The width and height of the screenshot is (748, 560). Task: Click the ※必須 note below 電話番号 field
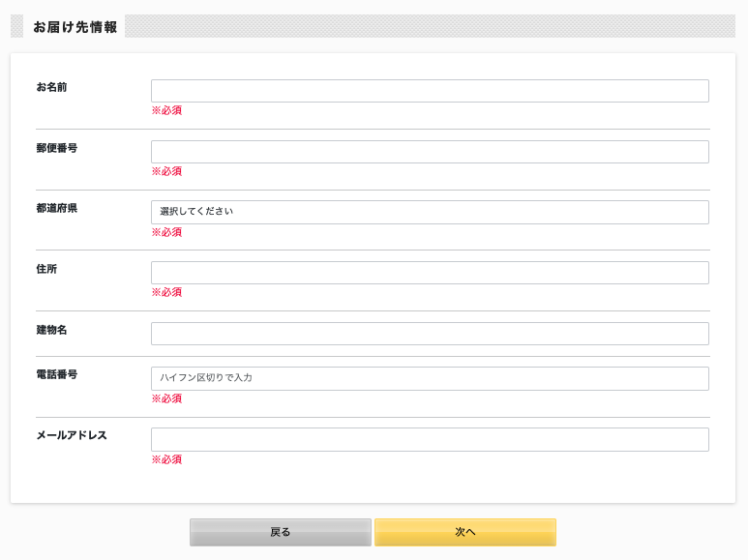(166, 398)
